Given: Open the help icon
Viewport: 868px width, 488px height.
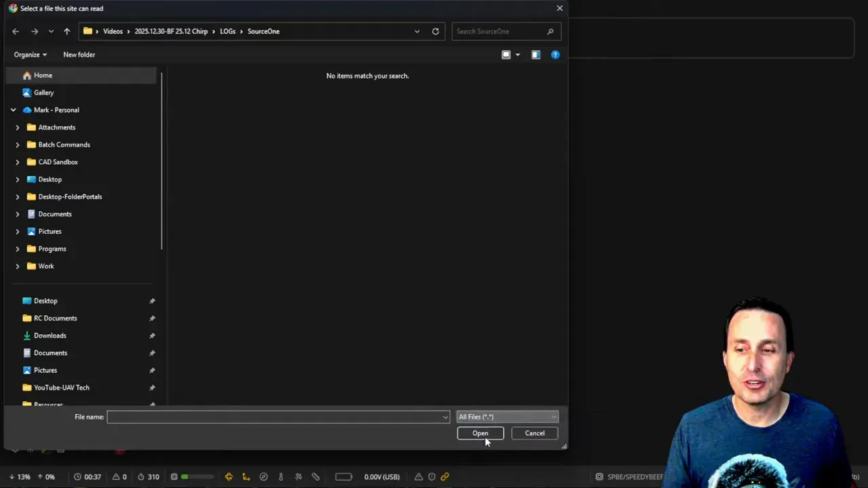Looking at the screenshot, I should (x=555, y=54).
